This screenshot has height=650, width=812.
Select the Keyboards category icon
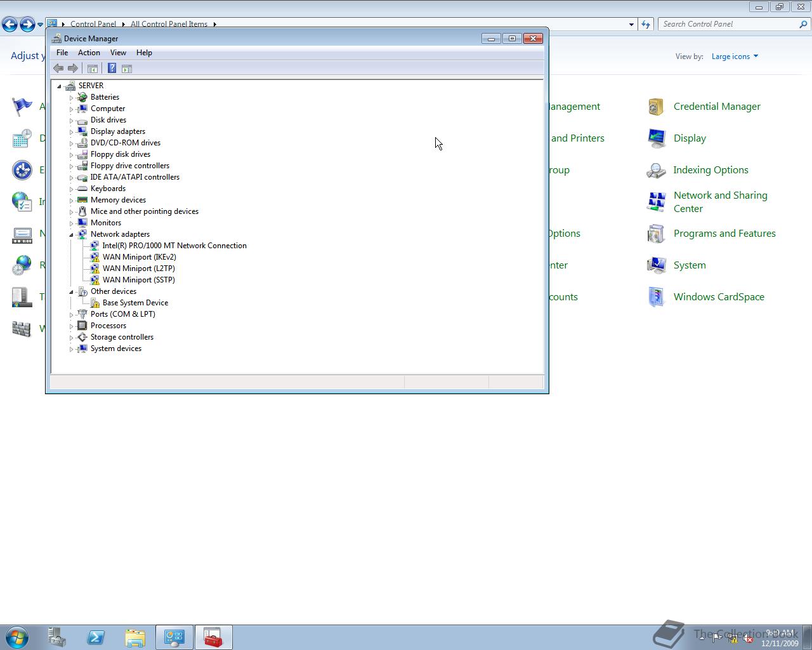pos(82,189)
